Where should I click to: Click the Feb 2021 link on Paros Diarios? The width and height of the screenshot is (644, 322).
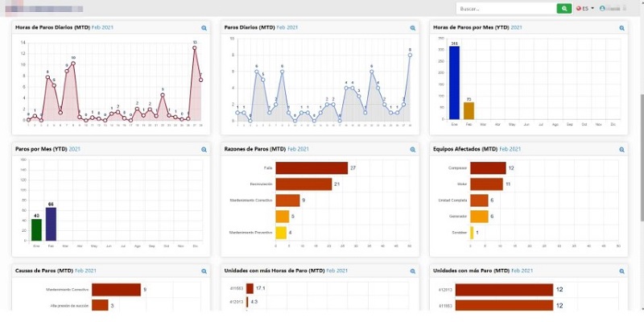[287, 27]
